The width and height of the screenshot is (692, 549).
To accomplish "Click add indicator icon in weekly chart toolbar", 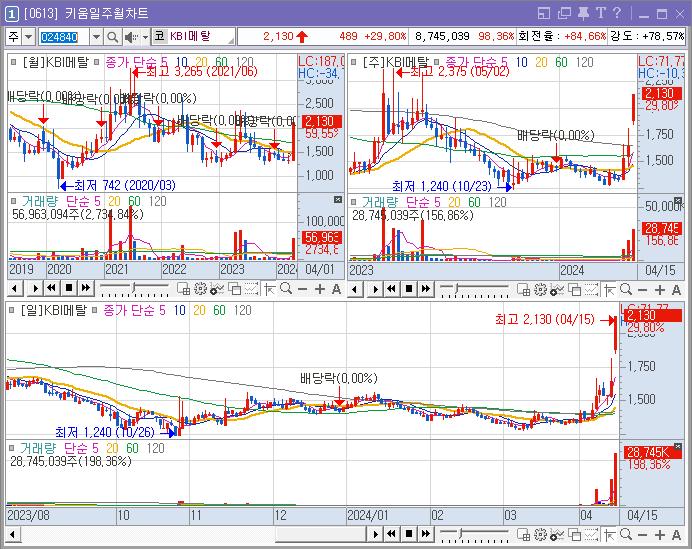I will pyautogui.click(x=557, y=290).
